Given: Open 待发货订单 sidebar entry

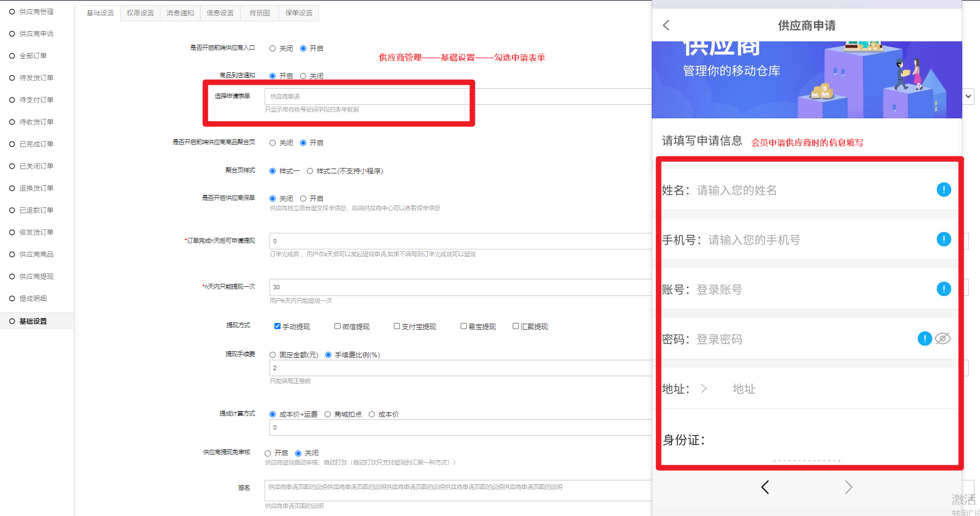Looking at the screenshot, I should click(36, 78).
